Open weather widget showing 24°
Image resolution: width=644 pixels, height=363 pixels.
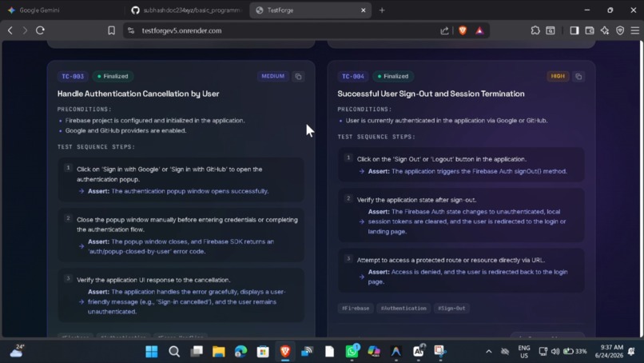[x=18, y=351]
